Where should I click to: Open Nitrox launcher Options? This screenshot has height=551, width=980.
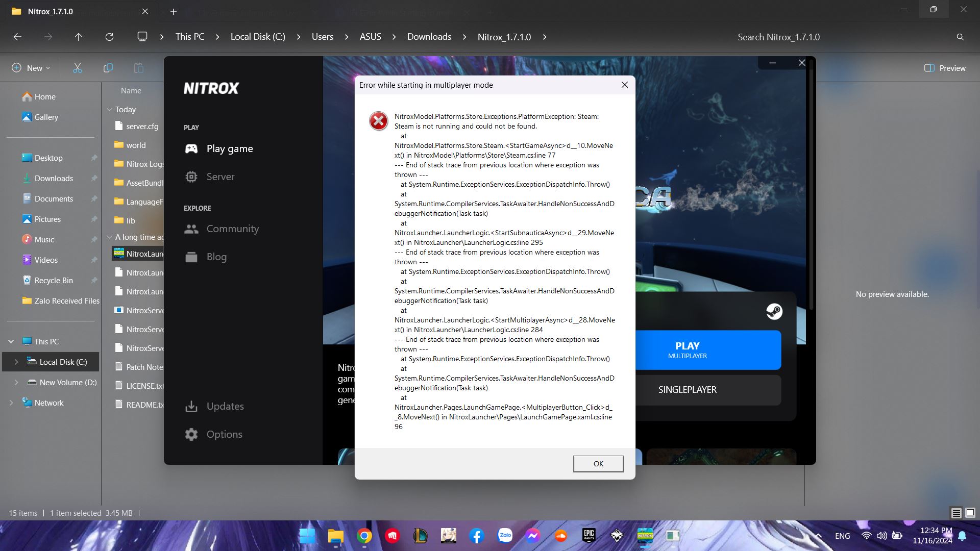pos(225,434)
